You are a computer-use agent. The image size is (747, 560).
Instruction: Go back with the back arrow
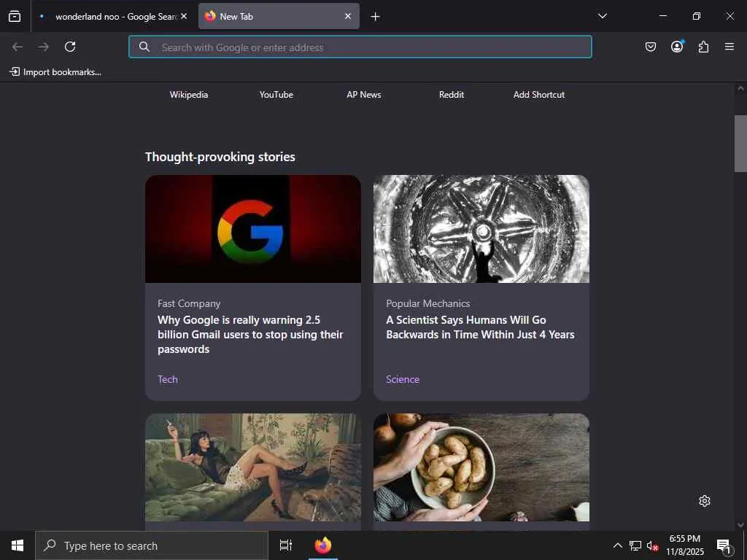(x=18, y=47)
